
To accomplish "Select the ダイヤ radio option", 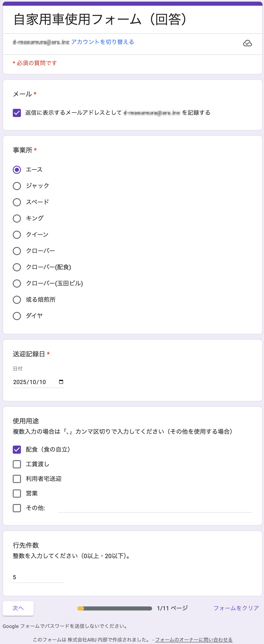I will 17,316.
